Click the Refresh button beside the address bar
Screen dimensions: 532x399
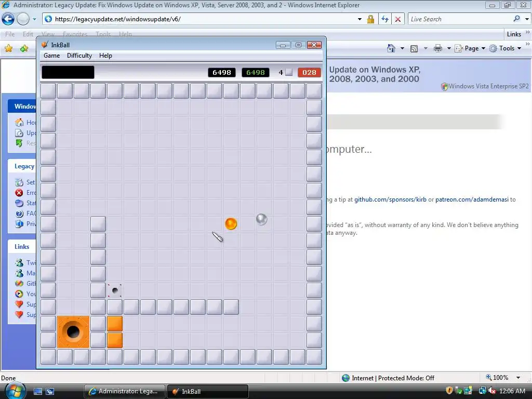click(x=385, y=19)
